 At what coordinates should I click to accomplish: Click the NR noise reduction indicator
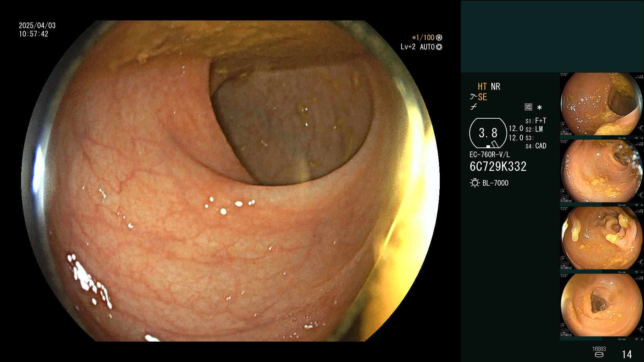coord(495,86)
